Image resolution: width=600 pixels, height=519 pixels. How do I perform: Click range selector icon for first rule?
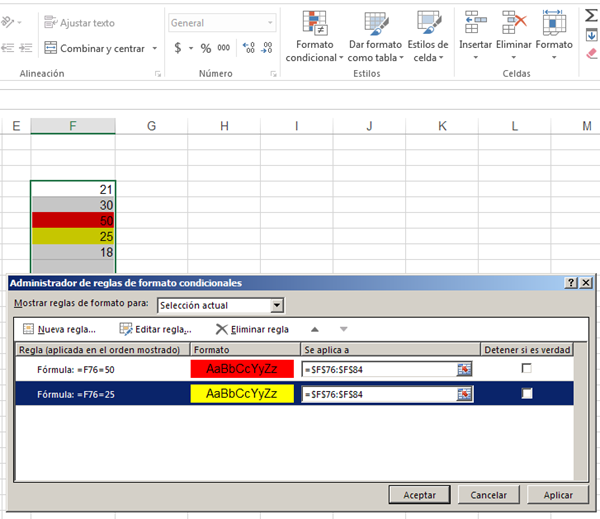(x=464, y=369)
